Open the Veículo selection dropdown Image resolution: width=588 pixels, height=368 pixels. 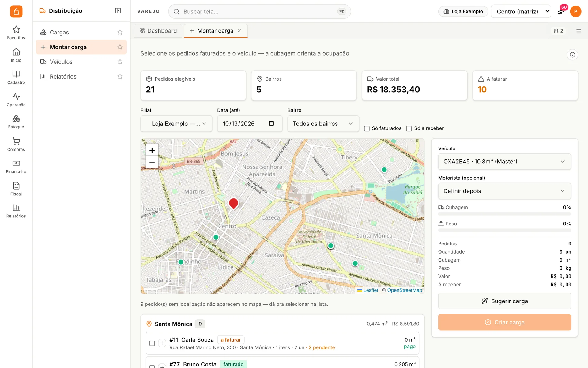coord(504,162)
